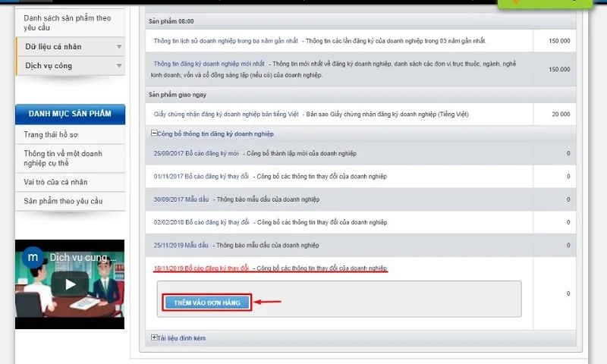Screen dimensions: 607x364
Task: Expand the Dịch vụ công dropdown arrow
Action: pos(119,66)
